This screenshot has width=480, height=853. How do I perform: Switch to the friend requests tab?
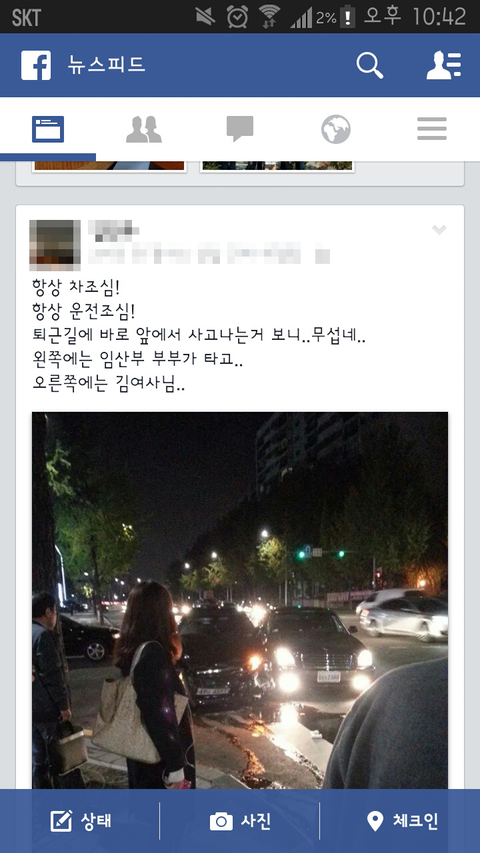144,129
